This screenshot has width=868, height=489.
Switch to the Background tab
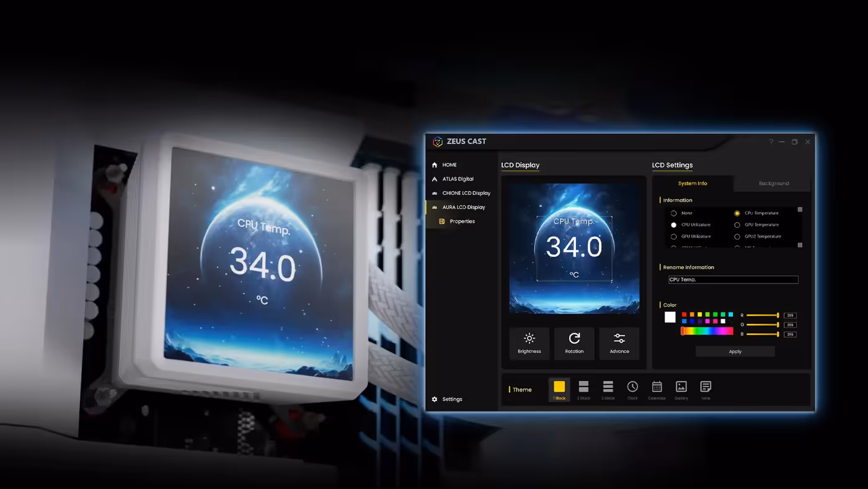(774, 184)
